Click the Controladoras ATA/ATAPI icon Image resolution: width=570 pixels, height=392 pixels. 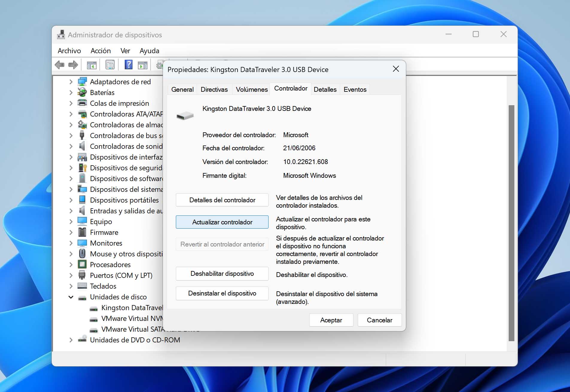pyautogui.click(x=82, y=114)
